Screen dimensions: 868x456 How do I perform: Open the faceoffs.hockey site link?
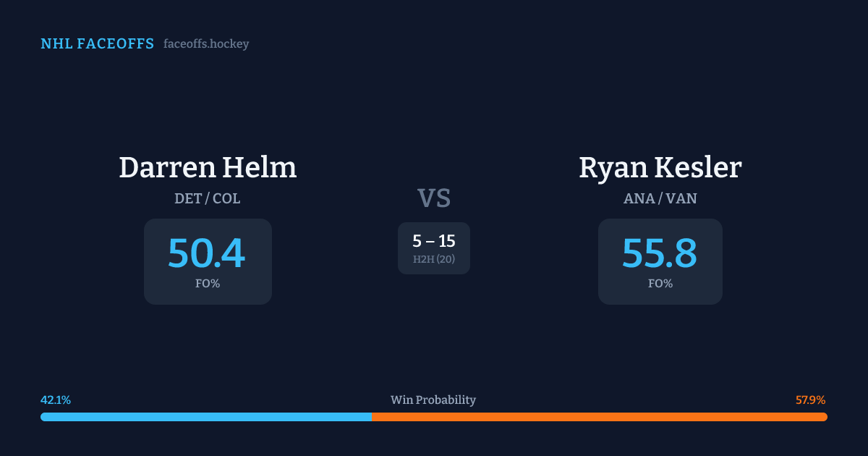206,44
